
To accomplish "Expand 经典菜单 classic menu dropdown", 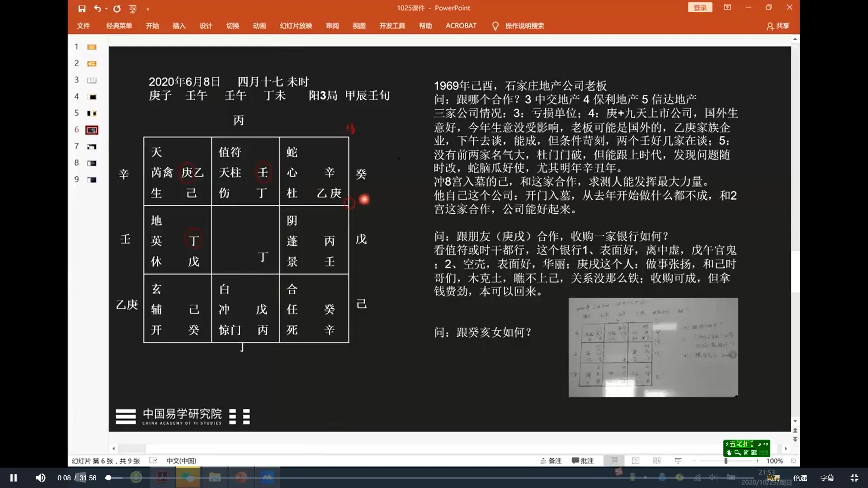I will 119,26.
